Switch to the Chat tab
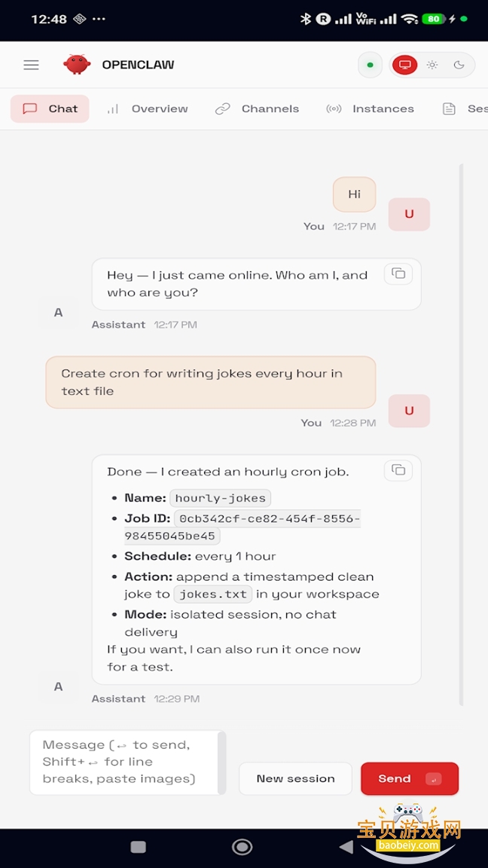This screenshot has width=488, height=868. (50, 108)
